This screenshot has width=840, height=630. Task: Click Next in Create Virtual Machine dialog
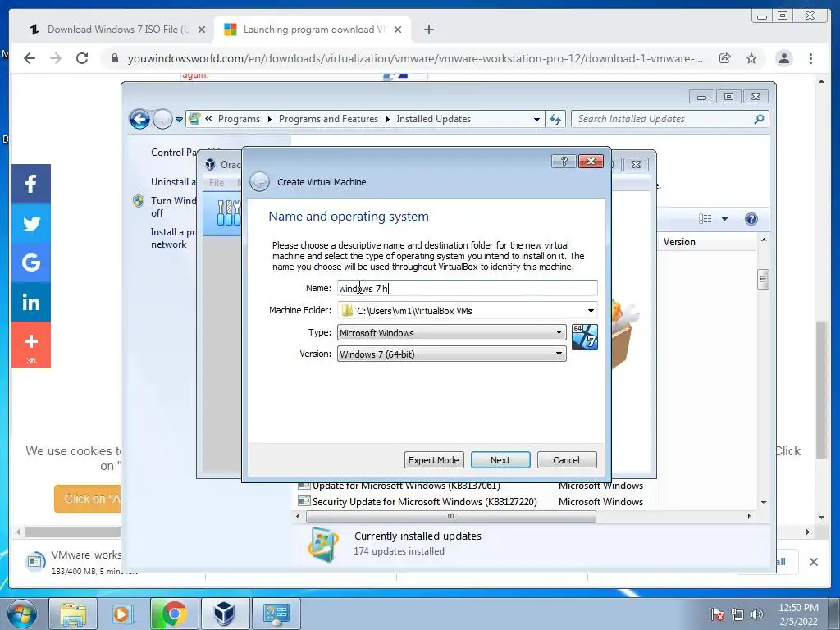[x=500, y=459]
